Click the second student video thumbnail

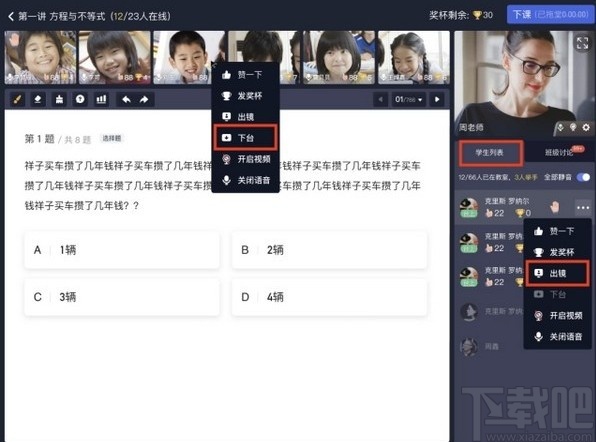pyautogui.click(x=114, y=57)
